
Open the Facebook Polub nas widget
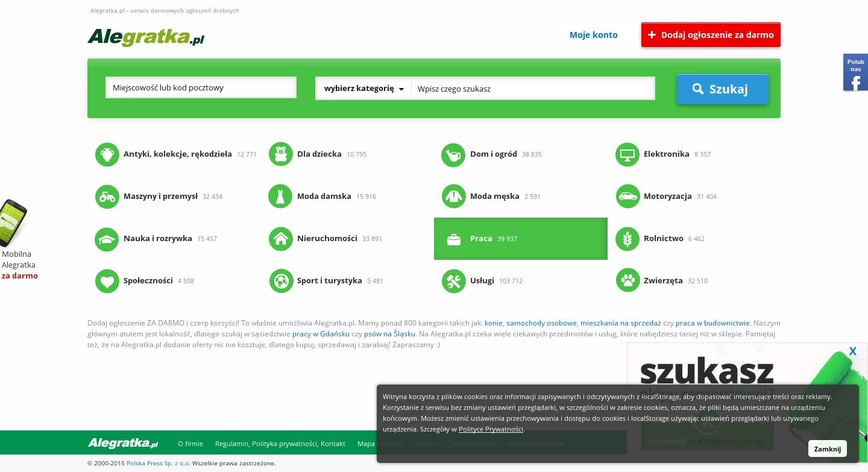(855, 72)
